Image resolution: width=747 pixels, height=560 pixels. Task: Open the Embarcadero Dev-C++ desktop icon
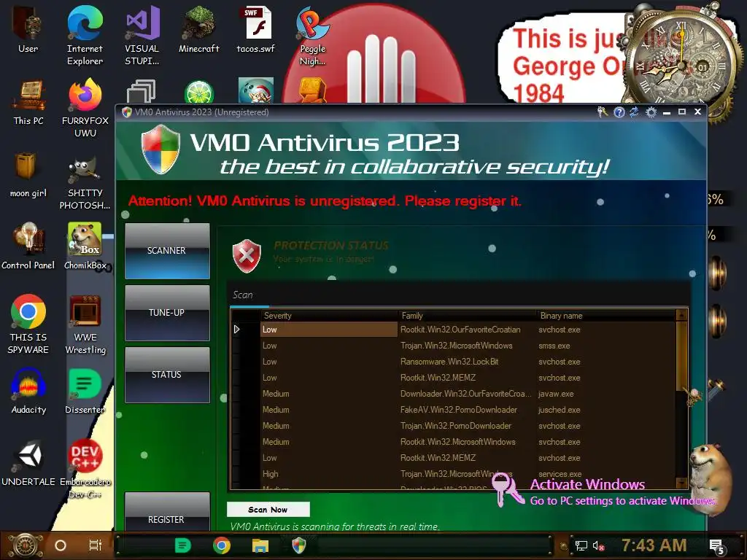click(x=85, y=469)
